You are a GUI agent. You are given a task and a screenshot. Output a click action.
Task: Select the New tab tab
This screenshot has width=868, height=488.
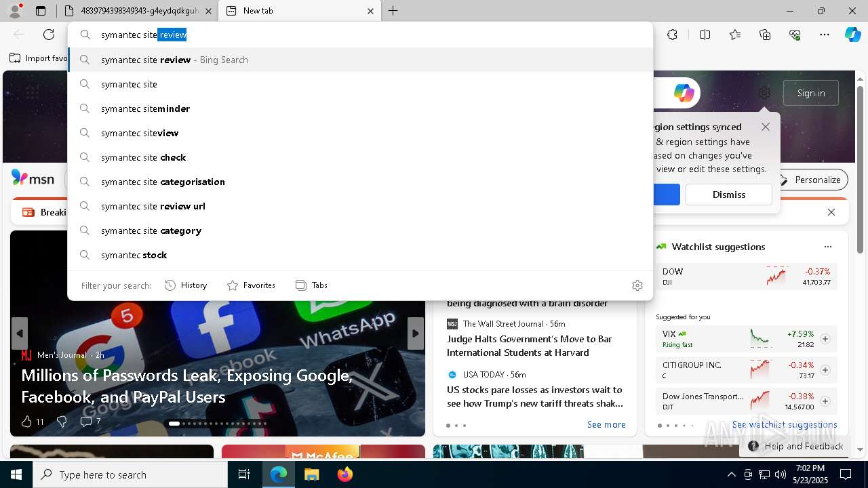(x=299, y=11)
